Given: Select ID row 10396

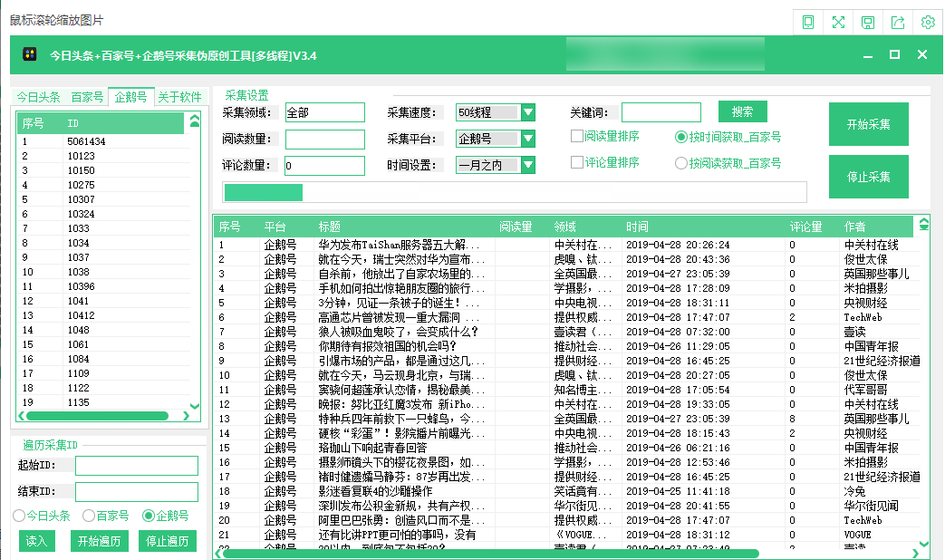Looking at the screenshot, I should point(103,286).
